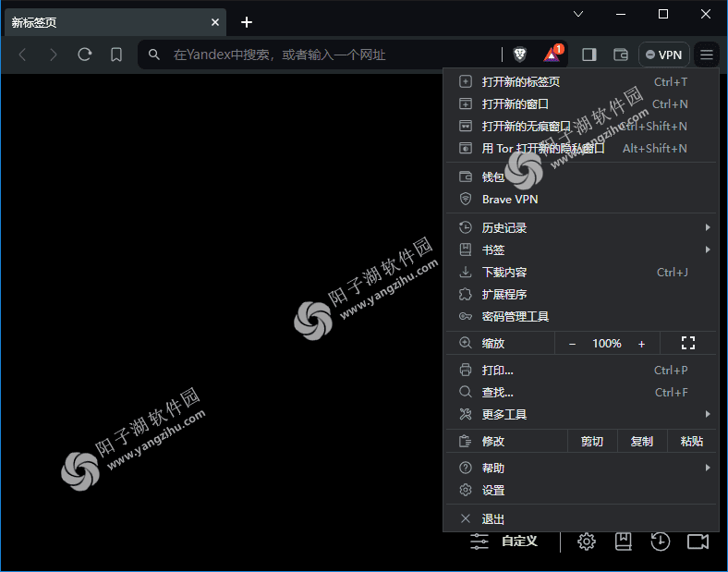Open settings gear at page bottom
This screenshot has height=572, width=728.
click(587, 542)
